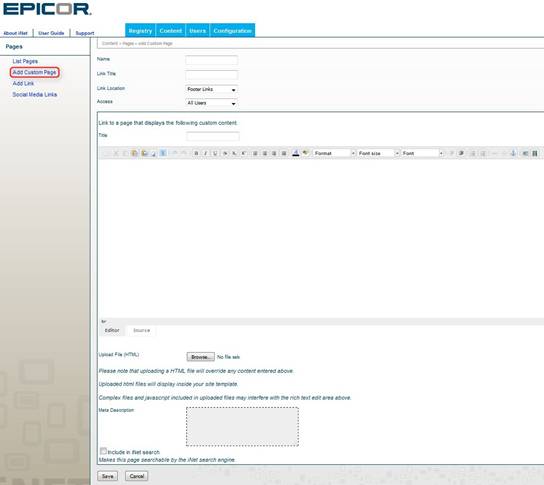Open the Link Location dropdown
The height and width of the screenshot is (485, 544).
[x=212, y=90]
